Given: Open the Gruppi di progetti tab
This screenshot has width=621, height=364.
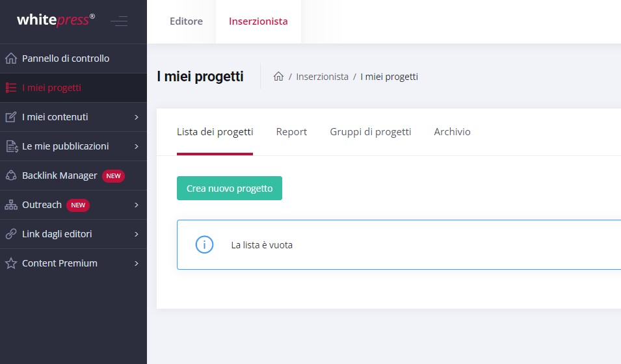Looking at the screenshot, I should (x=370, y=132).
